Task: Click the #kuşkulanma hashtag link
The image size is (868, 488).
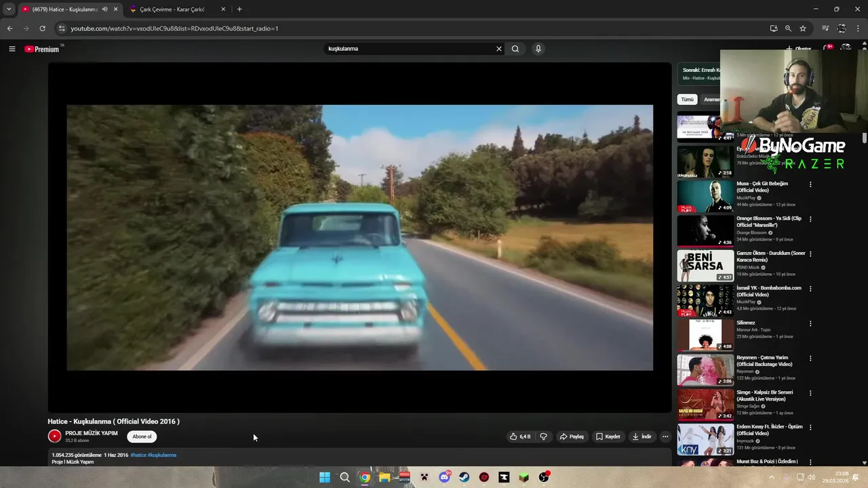Action: [x=162, y=455]
